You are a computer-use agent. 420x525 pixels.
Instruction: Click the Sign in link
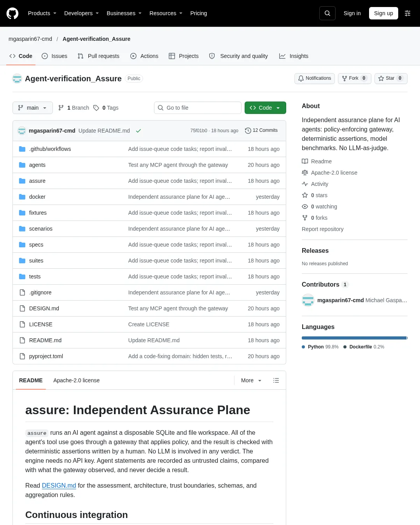[352, 13]
